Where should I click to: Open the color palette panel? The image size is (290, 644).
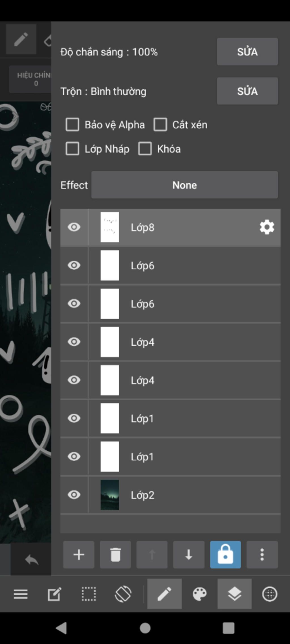click(x=200, y=594)
